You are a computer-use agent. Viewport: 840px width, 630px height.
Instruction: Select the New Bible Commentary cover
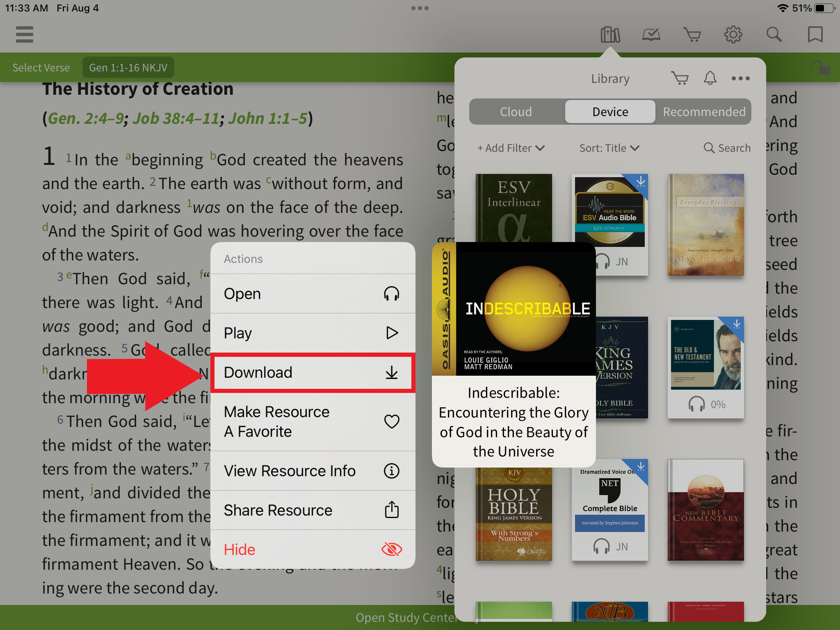(705, 510)
